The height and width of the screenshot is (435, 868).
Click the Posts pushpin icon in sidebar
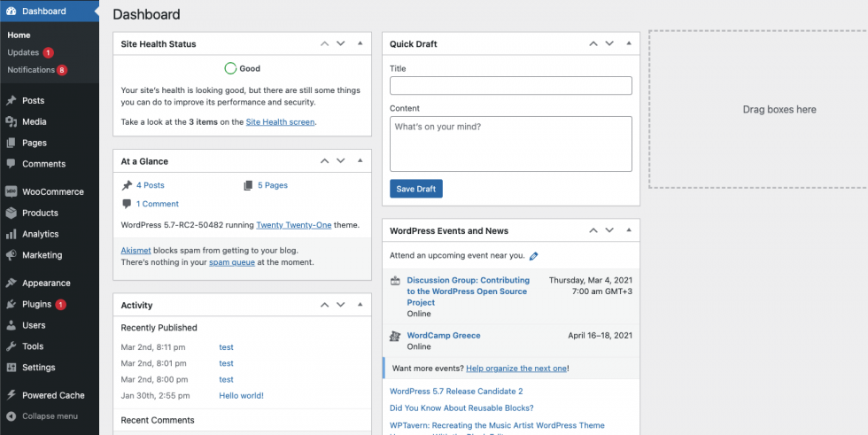(x=12, y=100)
